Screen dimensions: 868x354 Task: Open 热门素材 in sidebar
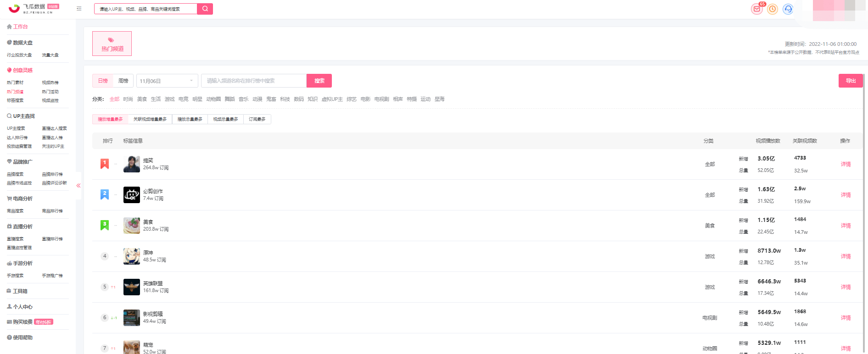pyautogui.click(x=15, y=83)
